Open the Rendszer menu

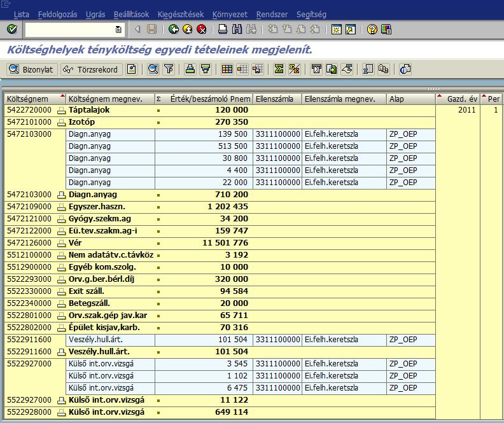(x=272, y=15)
